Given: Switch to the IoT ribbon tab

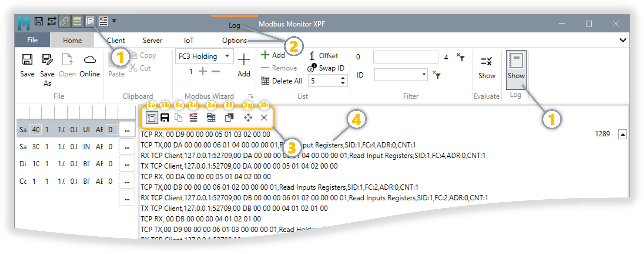Looking at the screenshot, I should (189, 40).
